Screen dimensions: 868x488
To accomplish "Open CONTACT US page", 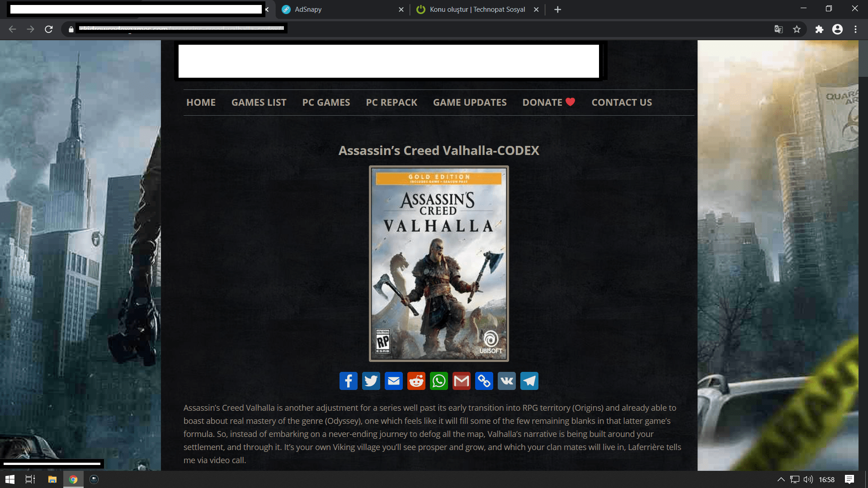I will click(x=622, y=103).
